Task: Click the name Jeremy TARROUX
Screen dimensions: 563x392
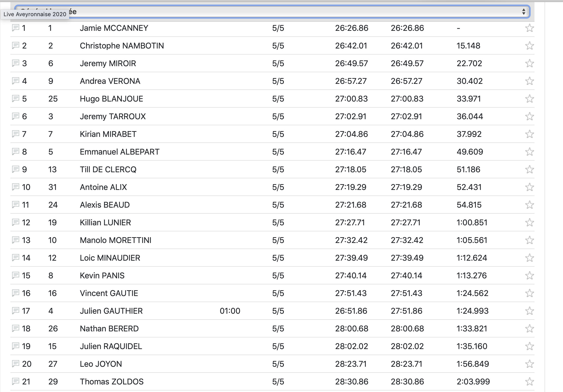Action: coord(113,116)
